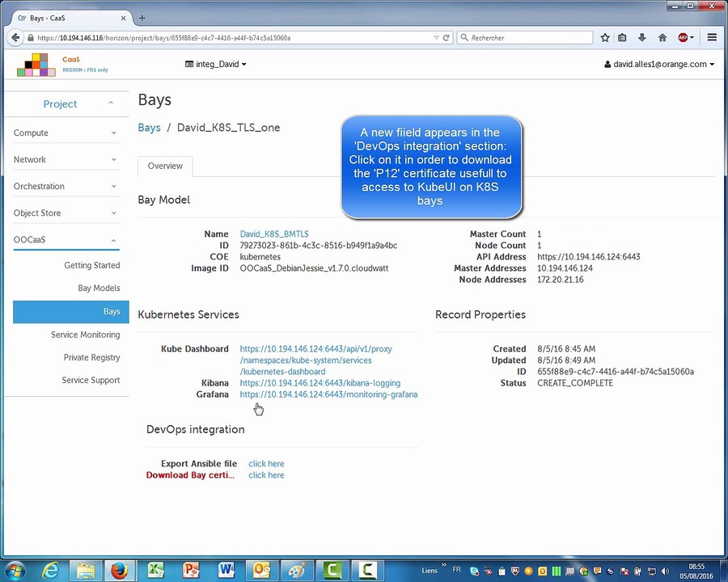Launch Internet Explorer from taskbar

coord(50,571)
